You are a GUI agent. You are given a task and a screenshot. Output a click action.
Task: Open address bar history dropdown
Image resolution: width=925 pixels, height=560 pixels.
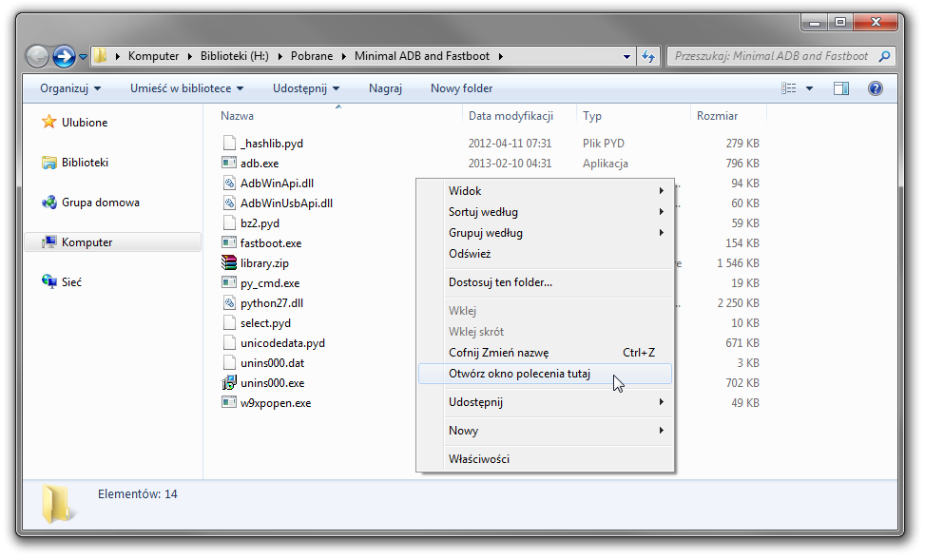coord(626,57)
